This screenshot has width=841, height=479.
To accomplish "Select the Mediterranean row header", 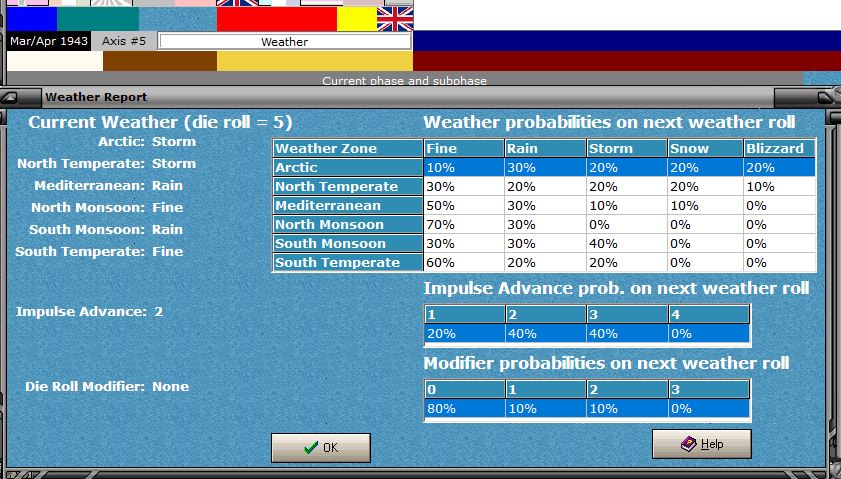I will coord(348,205).
